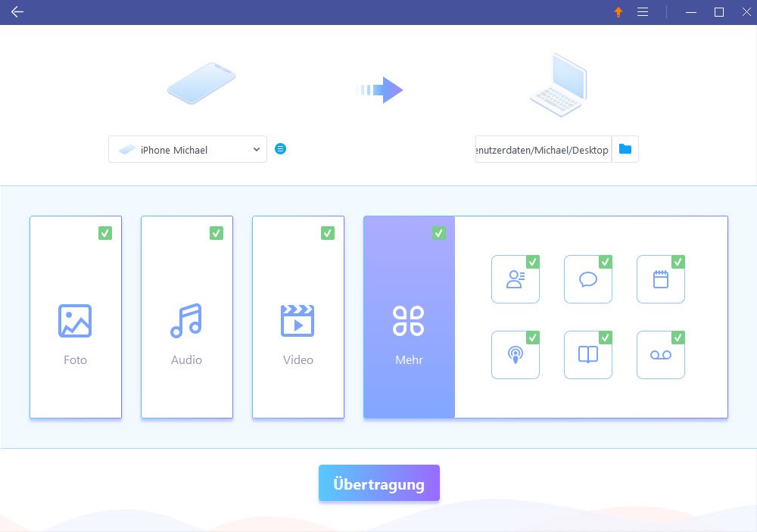Select the Audio music note card
This screenshot has width=757, height=532.
(x=187, y=317)
